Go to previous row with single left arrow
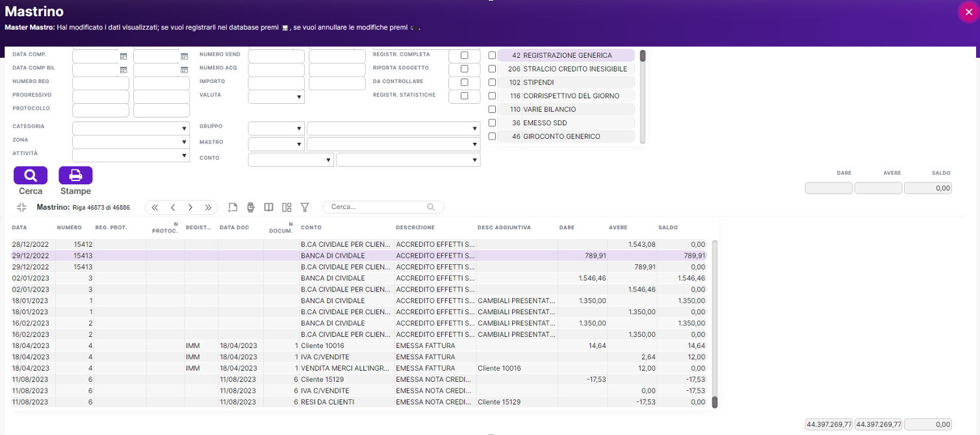Viewport: 980px width, 435px height. tap(173, 207)
